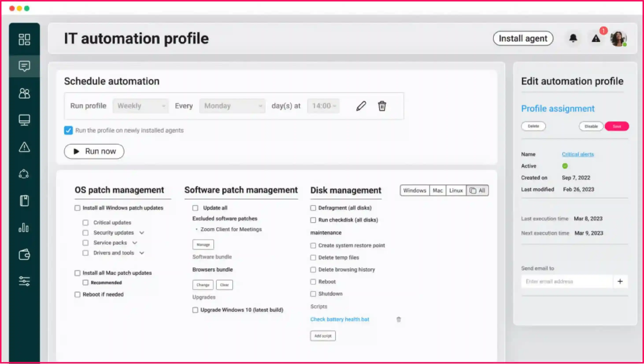Open the dashboard grid icon in sidebar

24,39
